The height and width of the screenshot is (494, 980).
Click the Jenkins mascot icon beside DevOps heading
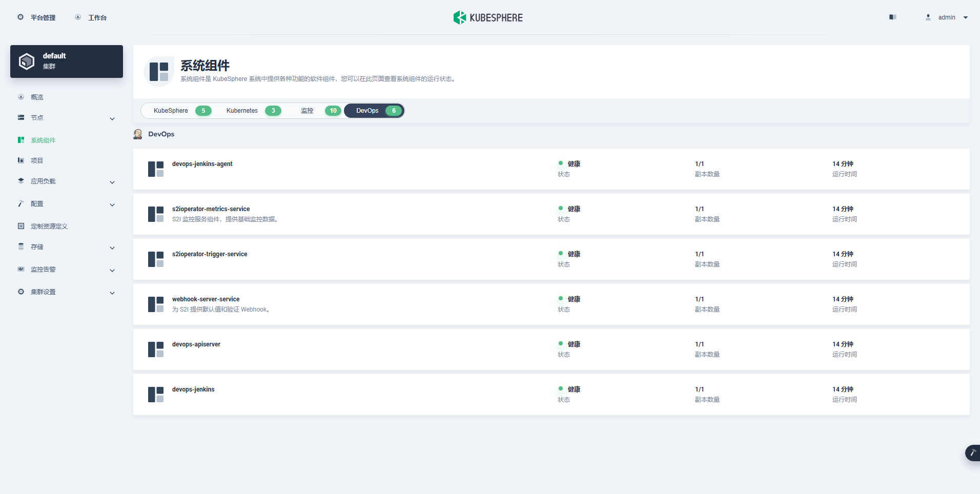138,134
